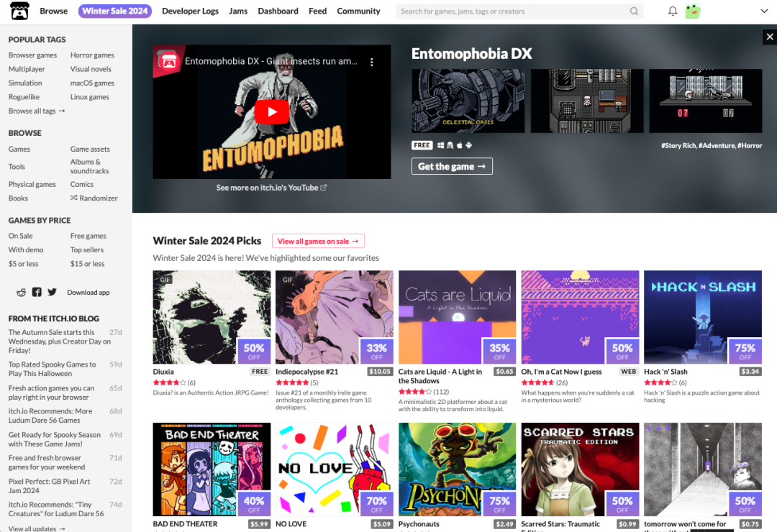Open YouTube video options three-dot menu
This screenshot has height=532, width=777.
click(372, 62)
